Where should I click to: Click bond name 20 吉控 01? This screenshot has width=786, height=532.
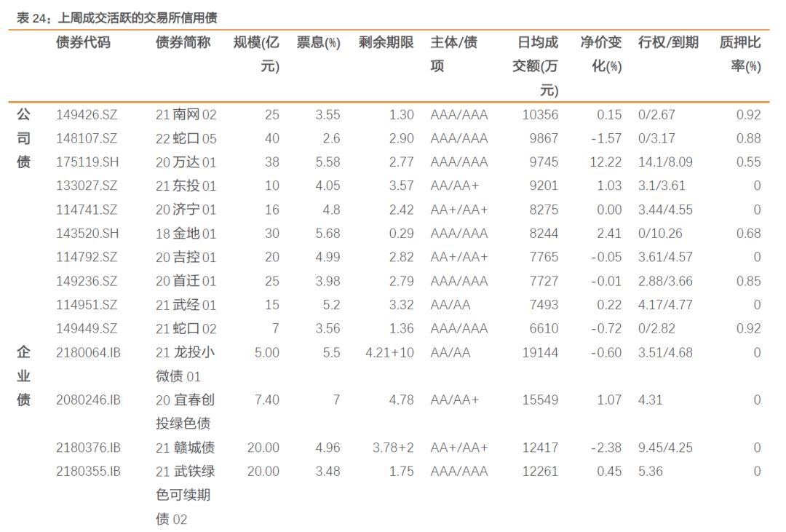tap(186, 257)
